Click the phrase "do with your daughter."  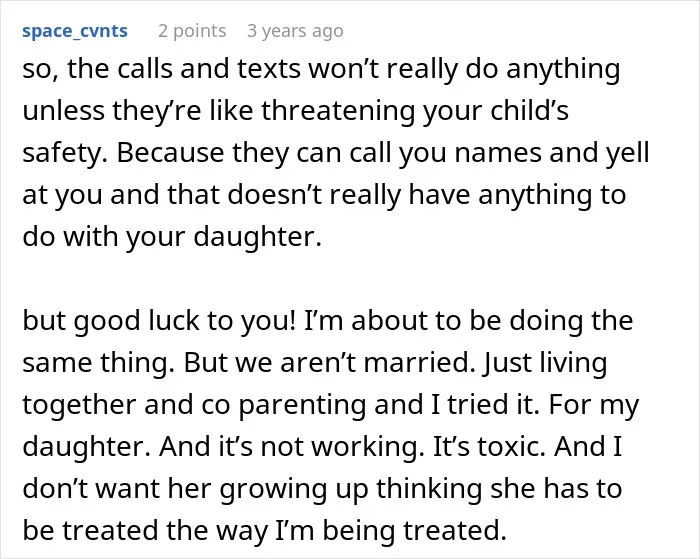(172, 237)
